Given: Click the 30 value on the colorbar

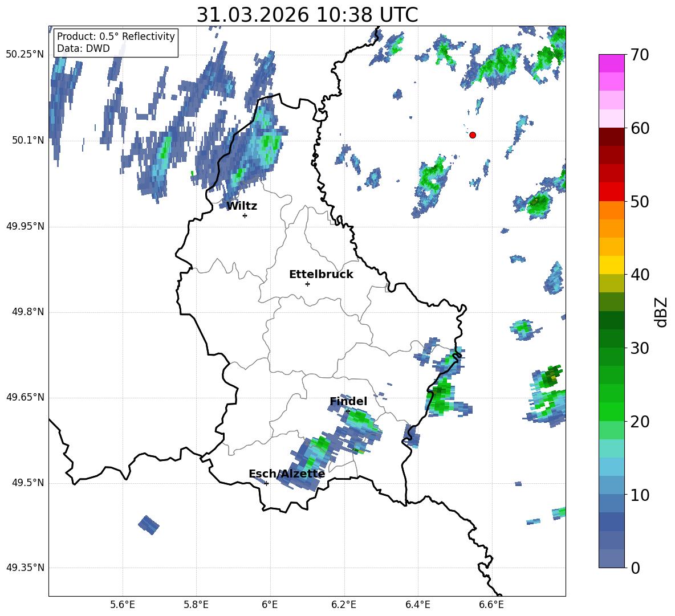Looking at the screenshot, I should [x=639, y=348].
